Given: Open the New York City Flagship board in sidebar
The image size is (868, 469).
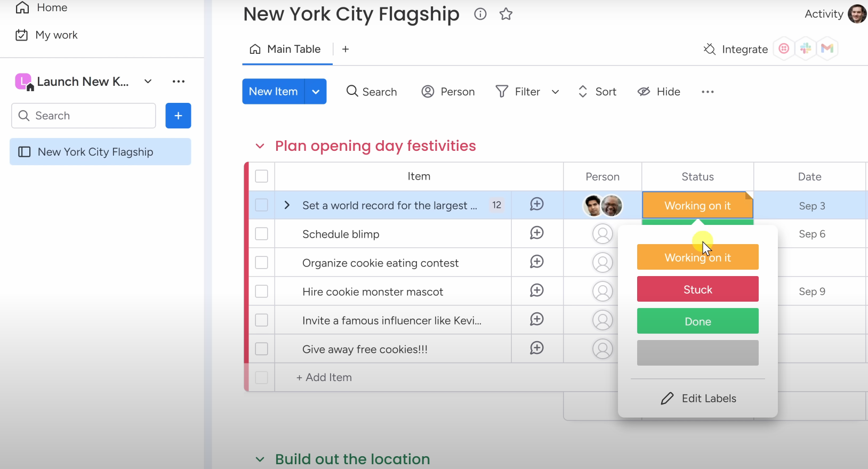Looking at the screenshot, I should pos(100,152).
